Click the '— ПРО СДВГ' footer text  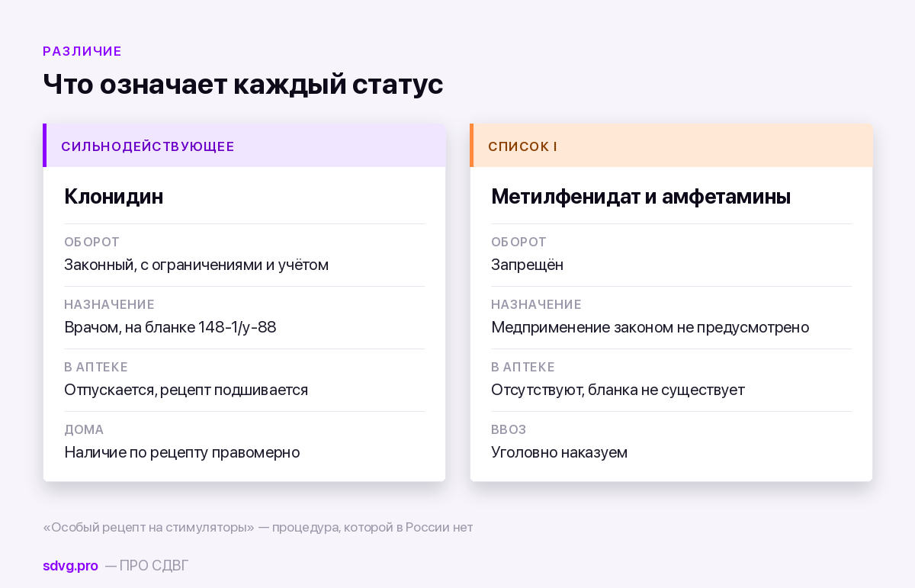click(146, 566)
